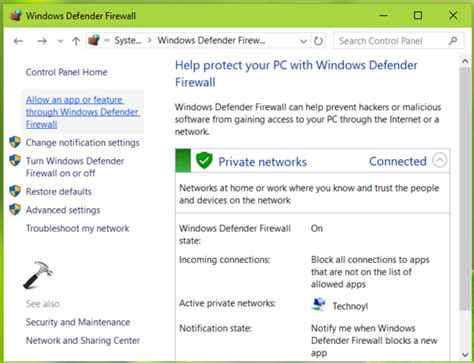Click green shield check icon for Private networks

click(204, 160)
